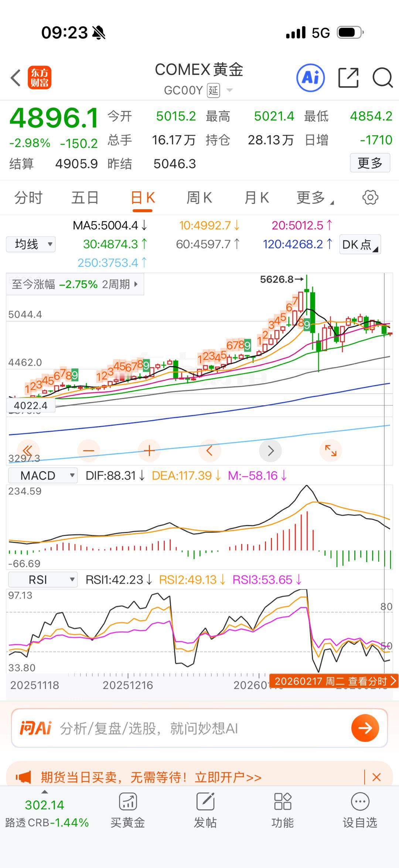Screen dimensions: 399x868
Task: Zoom in chart with plus icon
Action: (149, 450)
